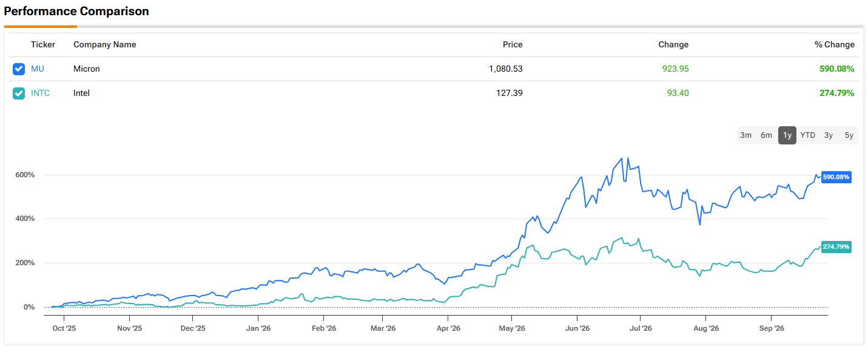Open the MU ticker link

point(38,69)
